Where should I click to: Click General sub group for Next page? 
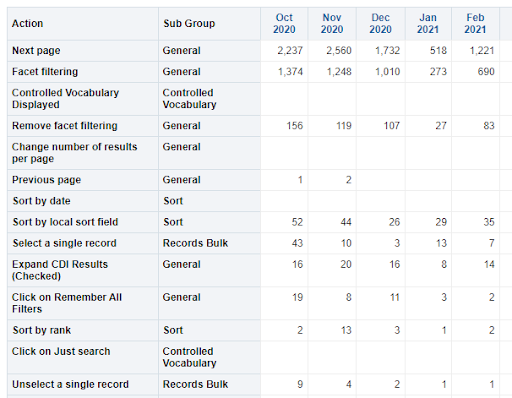pyautogui.click(x=209, y=51)
